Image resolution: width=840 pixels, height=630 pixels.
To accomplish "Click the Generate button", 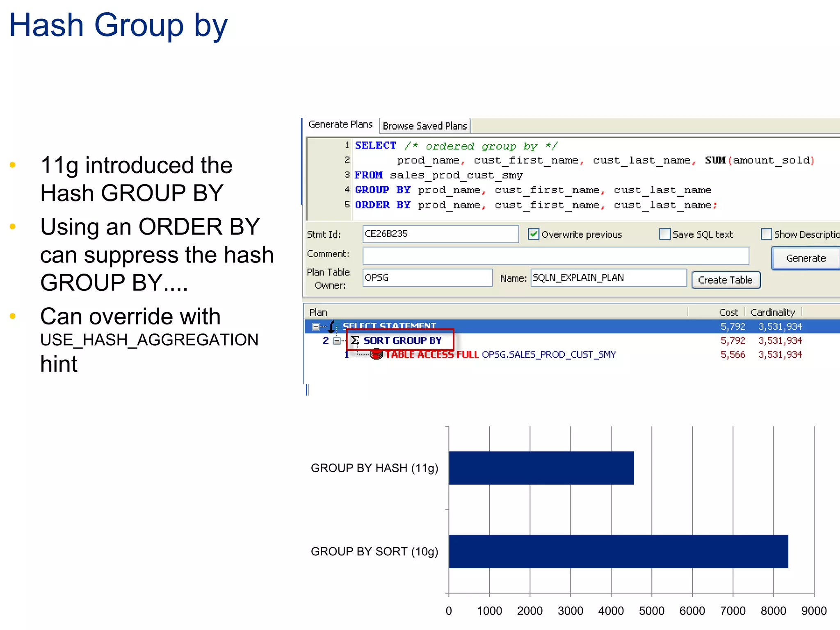I will click(x=806, y=258).
